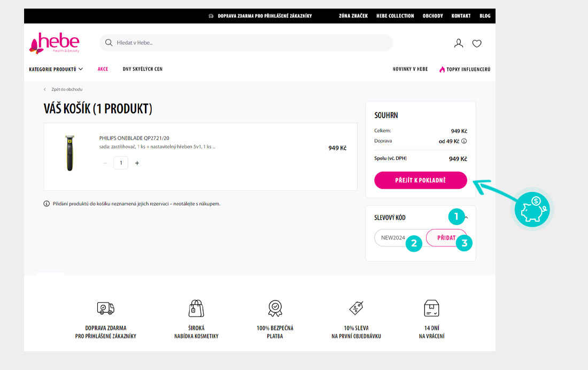
Task: Click the shopping bag cosmetics icon
Action: pos(196,309)
